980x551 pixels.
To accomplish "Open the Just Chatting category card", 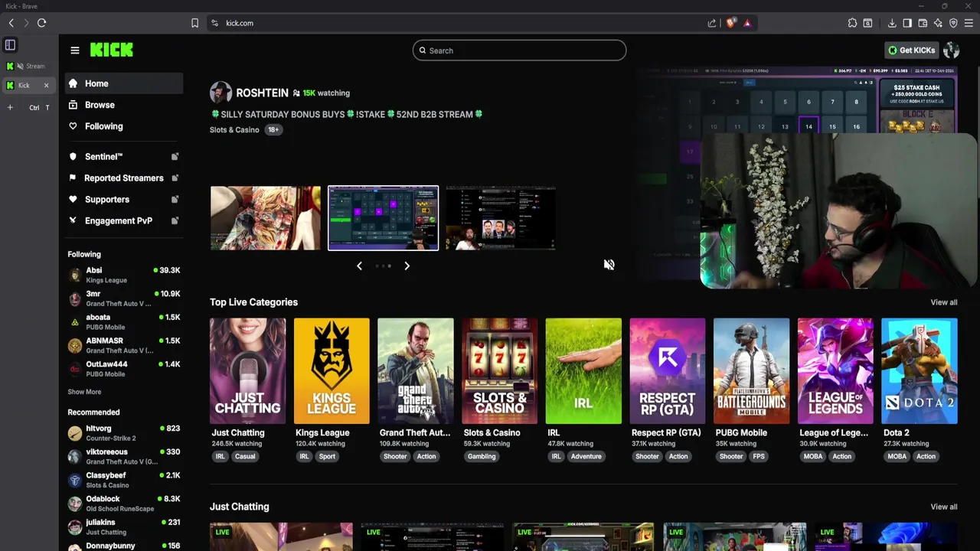I will (247, 371).
